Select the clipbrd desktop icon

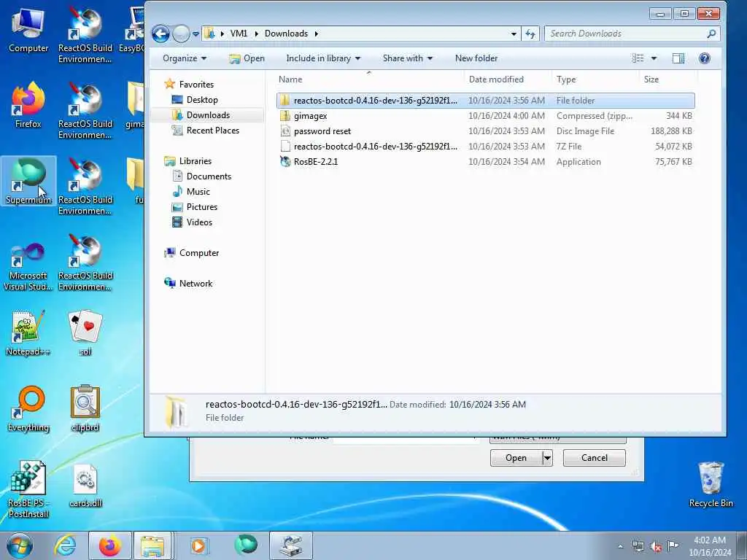[x=85, y=408]
